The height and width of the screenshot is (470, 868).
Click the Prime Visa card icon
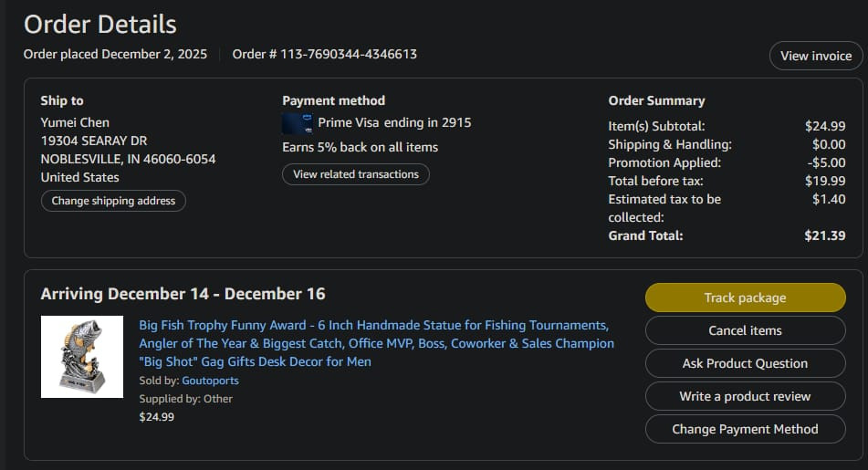pyautogui.click(x=298, y=123)
